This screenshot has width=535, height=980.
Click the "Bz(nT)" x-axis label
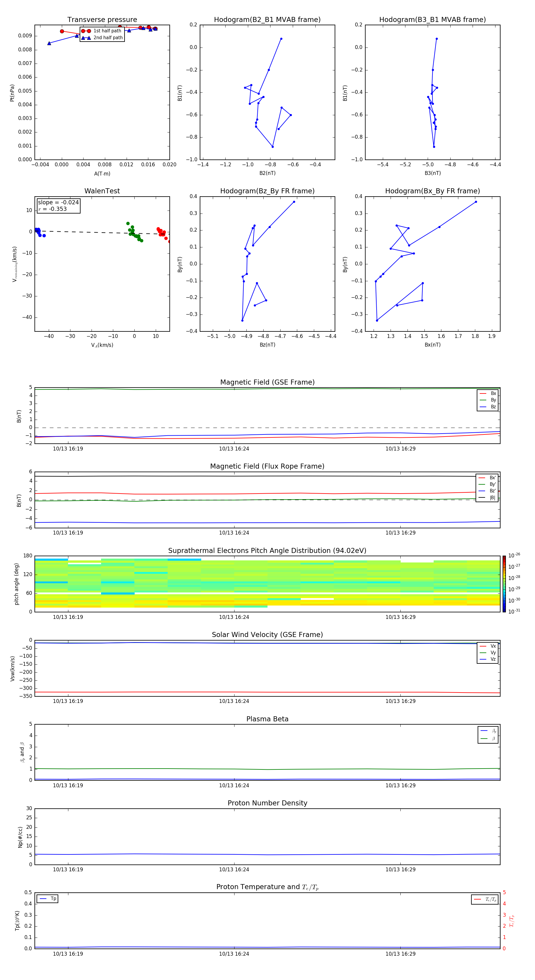pyautogui.click(x=267, y=345)
